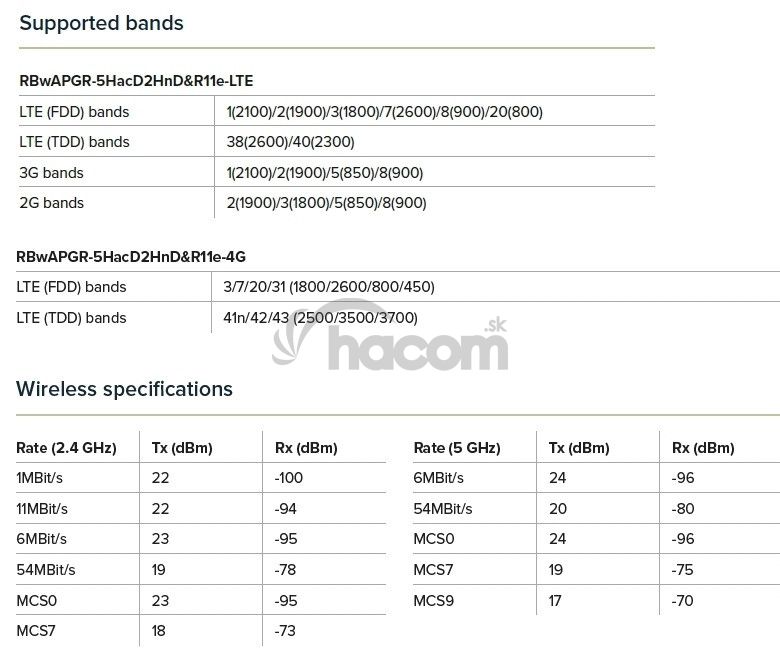The width and height of the screenshot is (780, 670).
Task: Click the -73 Rx value
Action: tap(285, 631)
